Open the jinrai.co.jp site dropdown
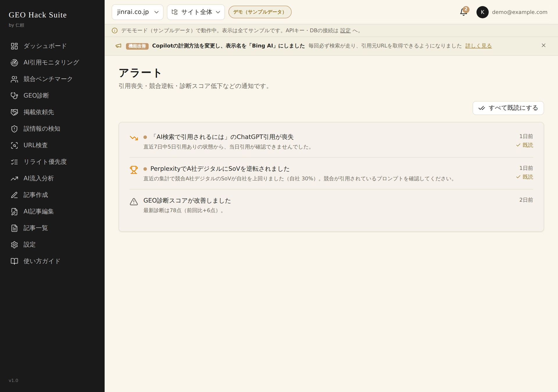The width and height of the screenshot is (558, 392). click(x=137, y=12)
